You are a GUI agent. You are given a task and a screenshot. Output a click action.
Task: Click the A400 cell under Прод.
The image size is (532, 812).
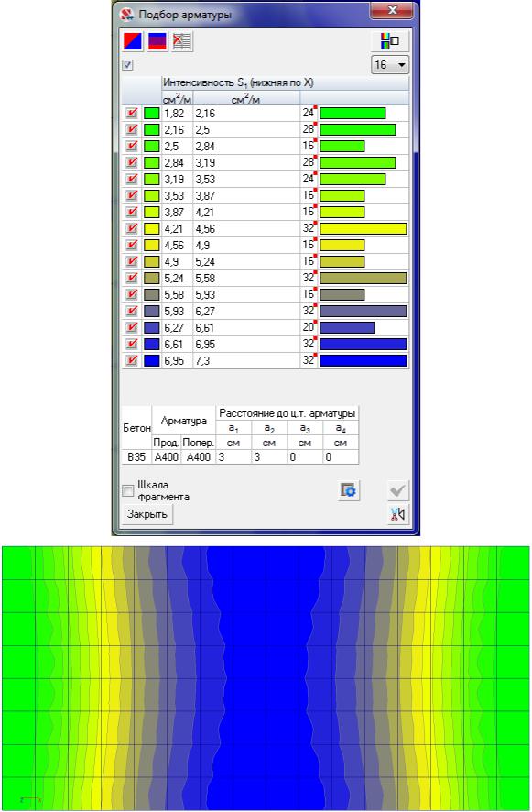(166, 457)
